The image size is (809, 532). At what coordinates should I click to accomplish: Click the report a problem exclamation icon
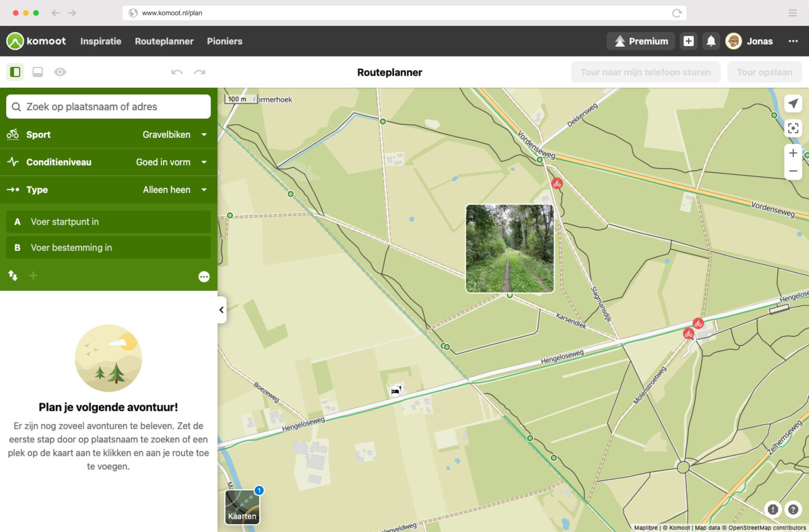[x=773, y=509]
